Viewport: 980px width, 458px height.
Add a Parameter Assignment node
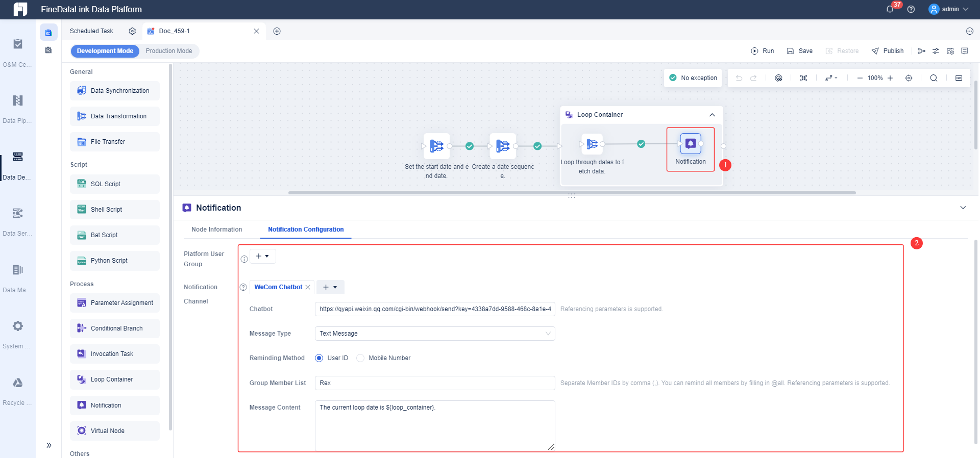click(115, 303)
